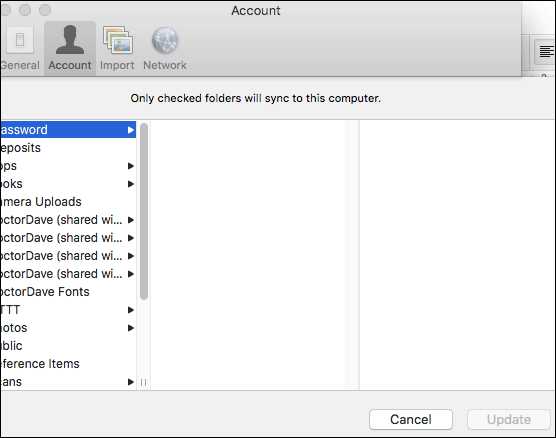Viewport: 556px width, 438px height.
Task: Expand the IFTTT folder arrow
Action: click(131, 310)
